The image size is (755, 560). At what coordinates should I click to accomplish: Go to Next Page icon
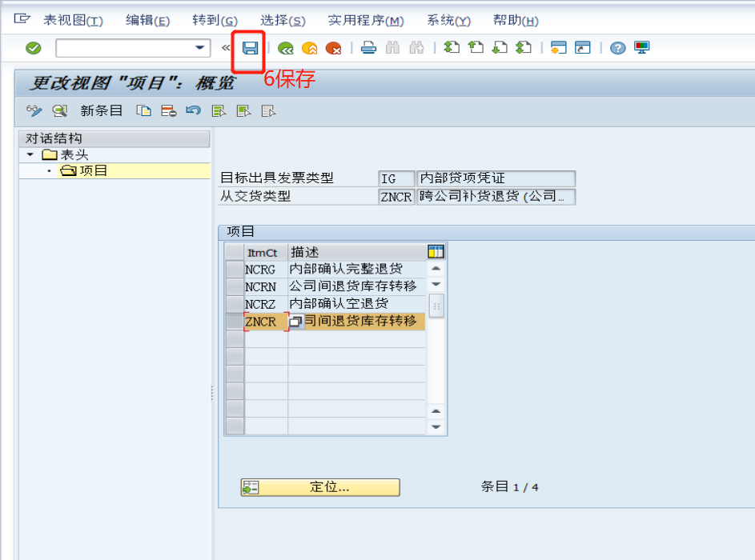pos(500,47)
